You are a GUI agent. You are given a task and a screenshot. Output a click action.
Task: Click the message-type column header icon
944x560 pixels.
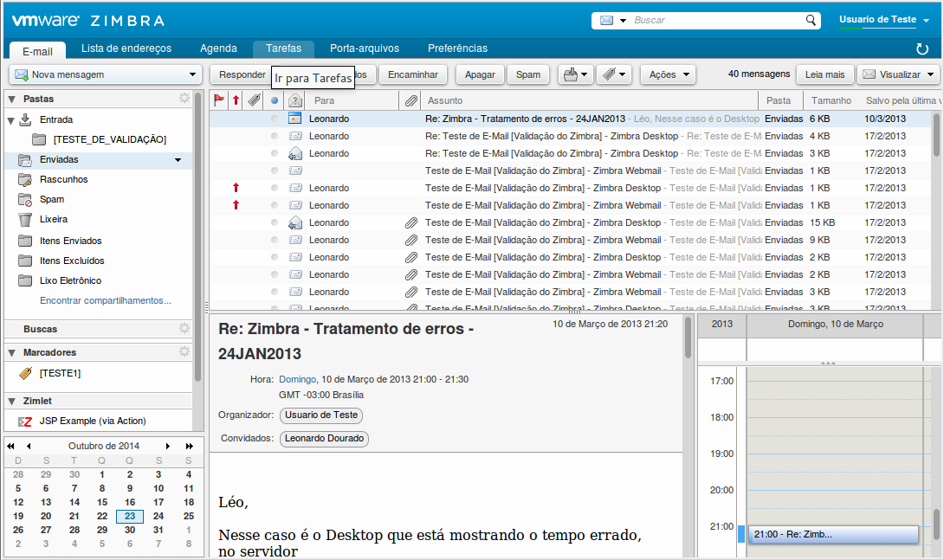pos(295,100)
